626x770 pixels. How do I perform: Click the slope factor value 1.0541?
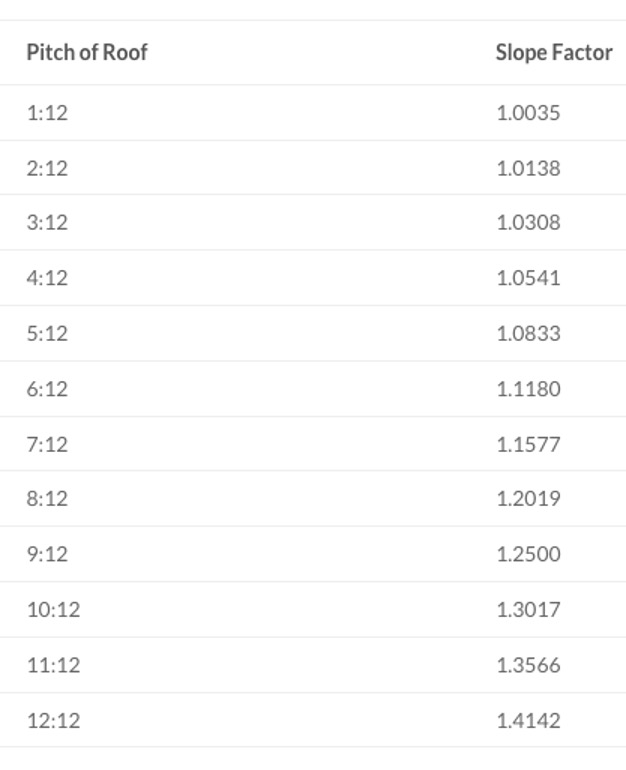pyautogui.click(x=528, y=278)
